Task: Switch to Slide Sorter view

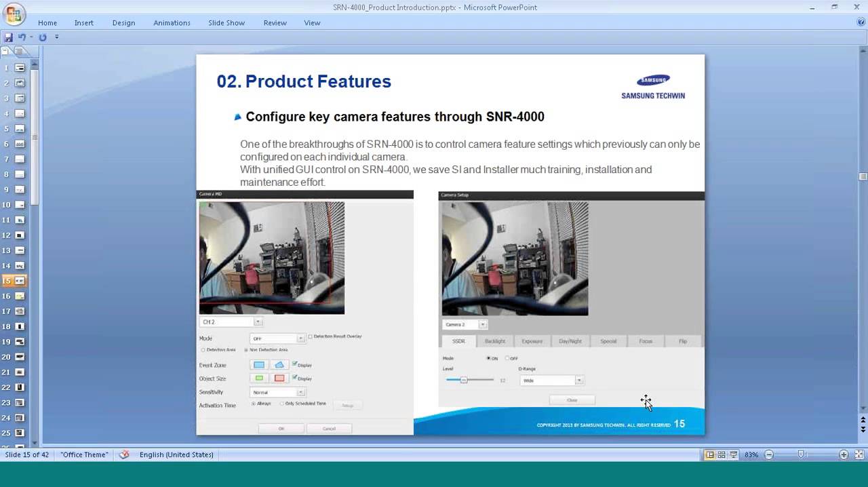Action: pos(722,454)
